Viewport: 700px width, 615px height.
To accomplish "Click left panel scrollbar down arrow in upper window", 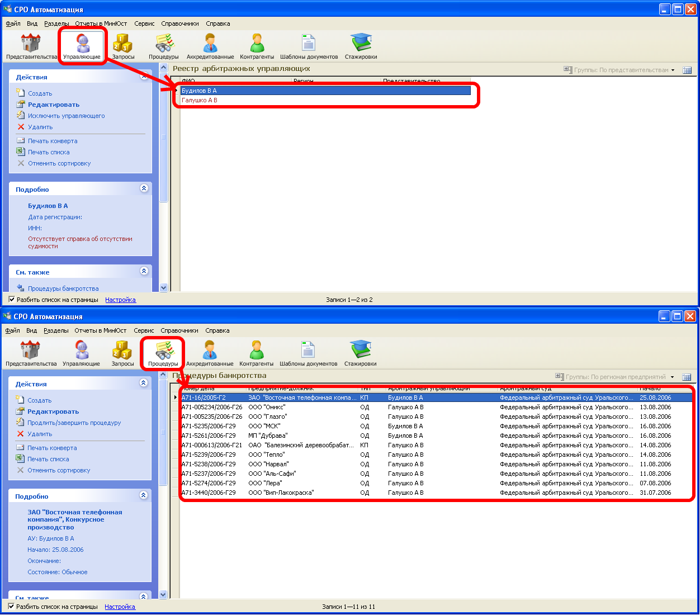I will 163,287.
